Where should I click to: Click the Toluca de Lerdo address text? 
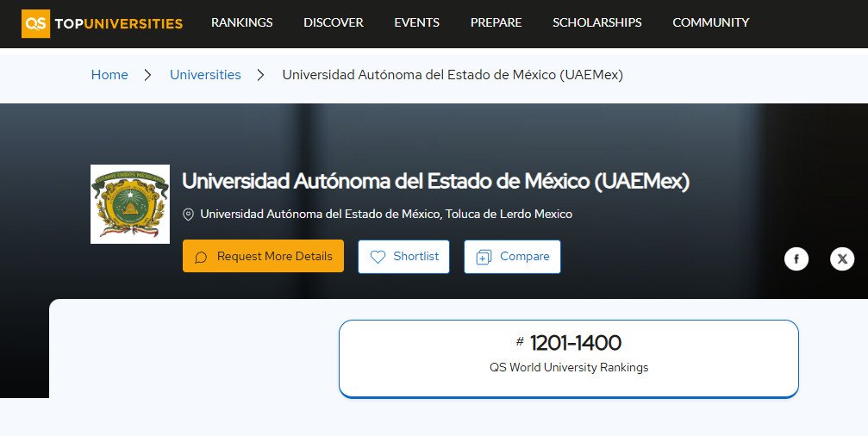(x=386, y=215)
